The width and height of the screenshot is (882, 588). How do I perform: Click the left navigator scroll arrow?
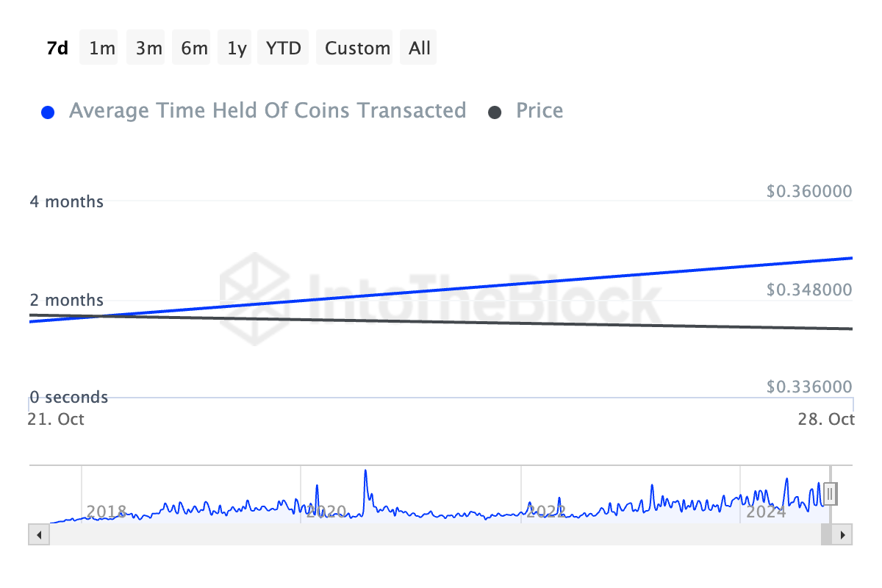click(38, 535)
